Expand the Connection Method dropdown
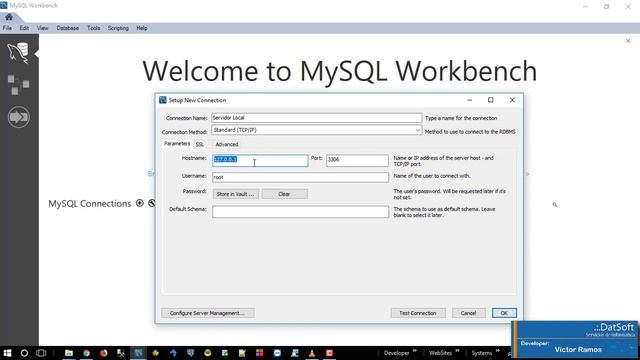The height and width of the screenshot is (360, 640). [x=418, y=130]
